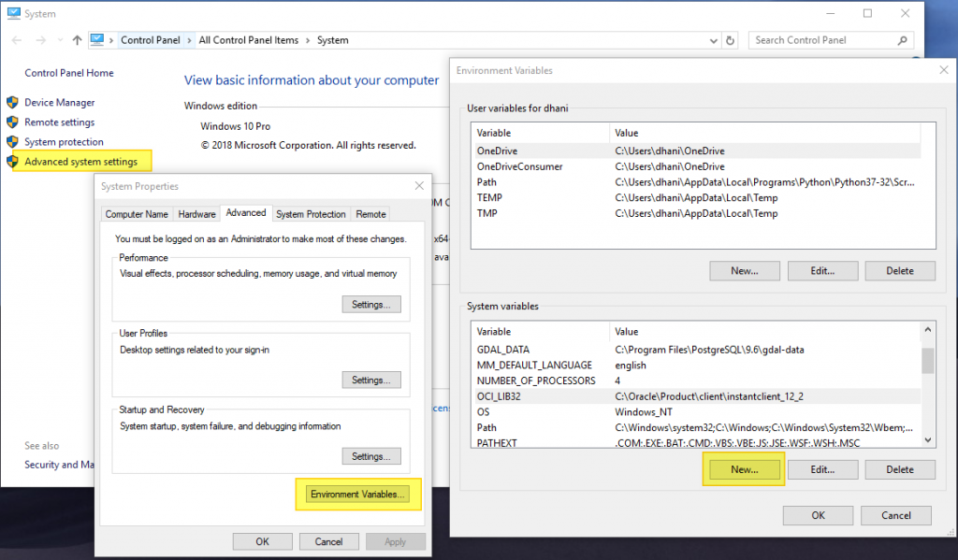Viewport: 958px width, 560px height.
Task: Click the computer icon in the address bar
Action: [99, 39]
